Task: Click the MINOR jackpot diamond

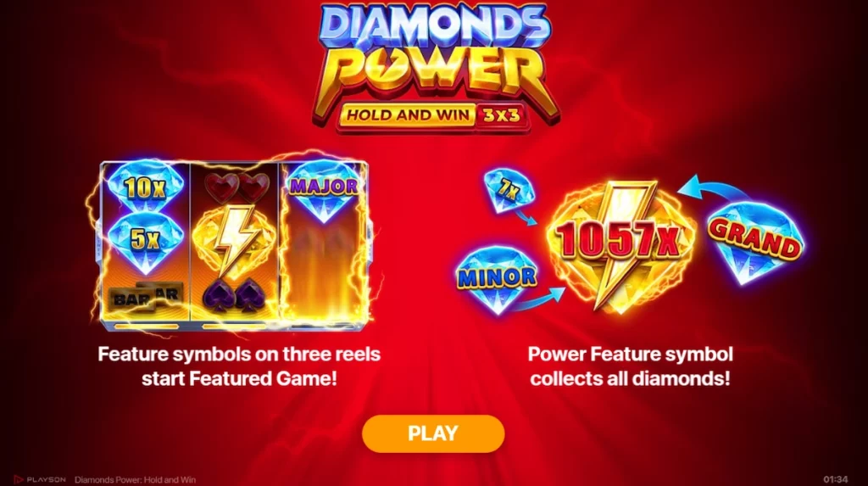Action: (x=497, y=279)
